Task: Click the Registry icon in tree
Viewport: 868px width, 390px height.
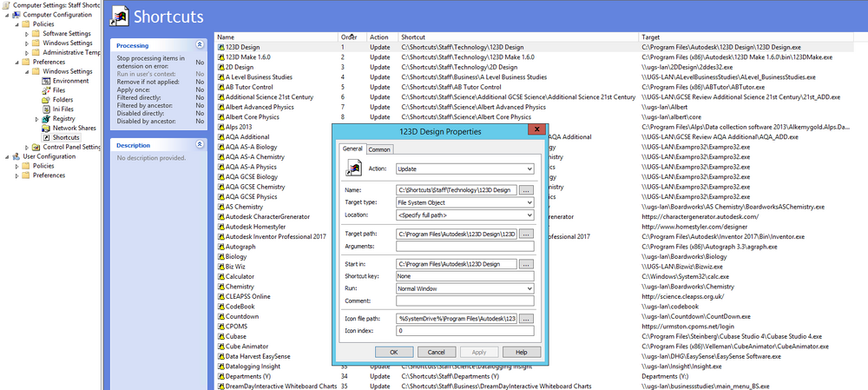Action: [47, 118]
